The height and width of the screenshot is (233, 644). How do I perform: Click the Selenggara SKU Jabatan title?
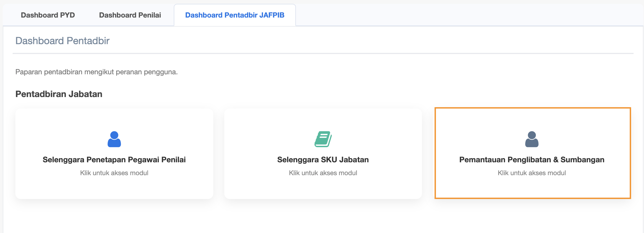pyautogui.click(x=323, y=160)
